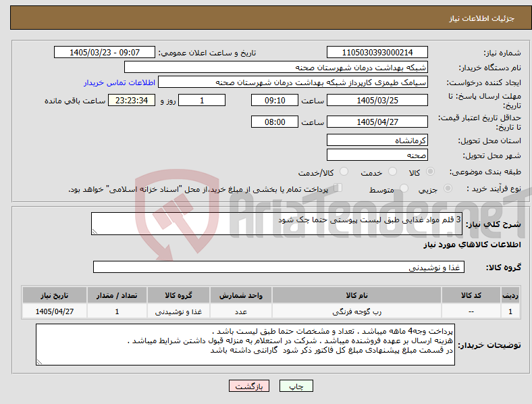The width and height of the screenshot is (532, 404).
Task: Click the واحد شمارش column header
Action: tap(241, 295)
